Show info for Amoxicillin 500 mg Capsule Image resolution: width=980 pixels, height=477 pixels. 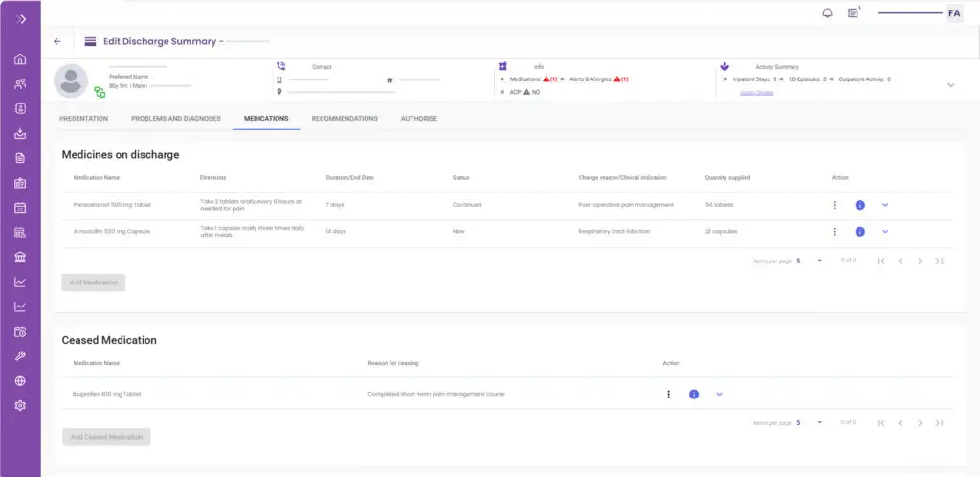(860, 231)
